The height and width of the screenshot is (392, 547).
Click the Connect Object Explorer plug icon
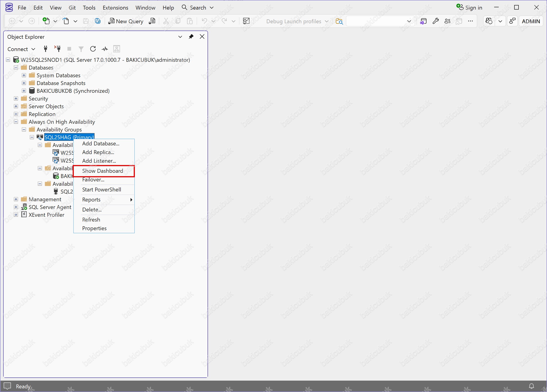click(45, 49)
